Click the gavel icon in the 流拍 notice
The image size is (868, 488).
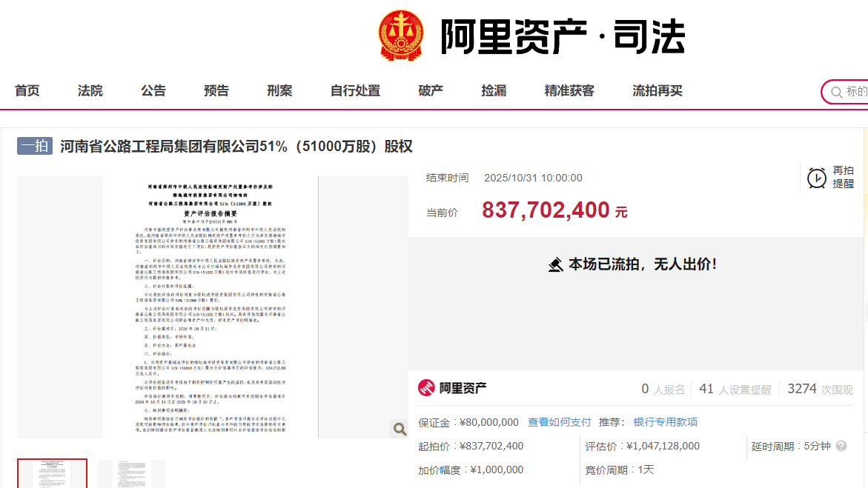click(556, 264)
